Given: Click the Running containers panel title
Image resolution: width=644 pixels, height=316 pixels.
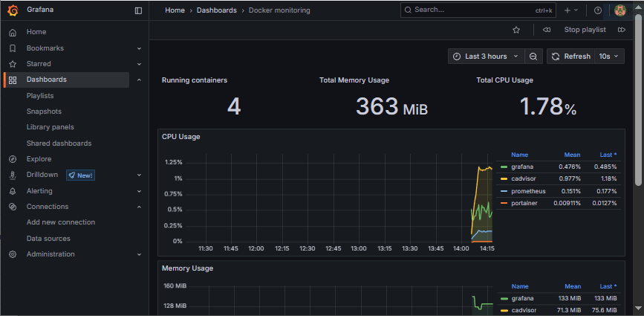Looking at the screenshot, I should 195,80.
